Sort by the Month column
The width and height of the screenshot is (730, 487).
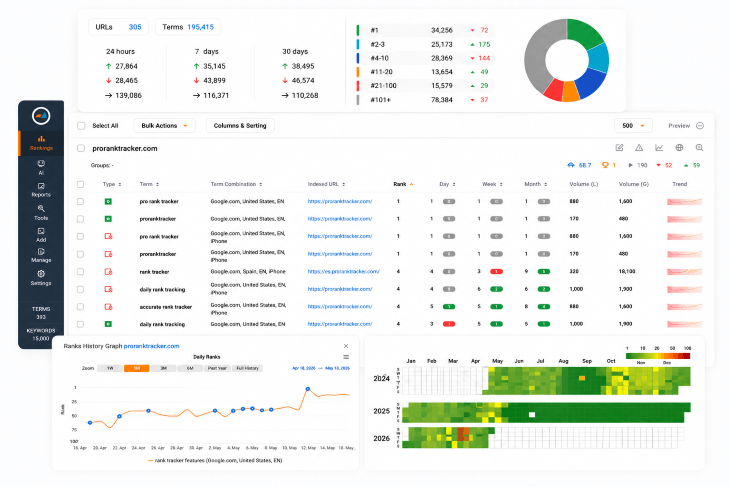click(536, 184)
